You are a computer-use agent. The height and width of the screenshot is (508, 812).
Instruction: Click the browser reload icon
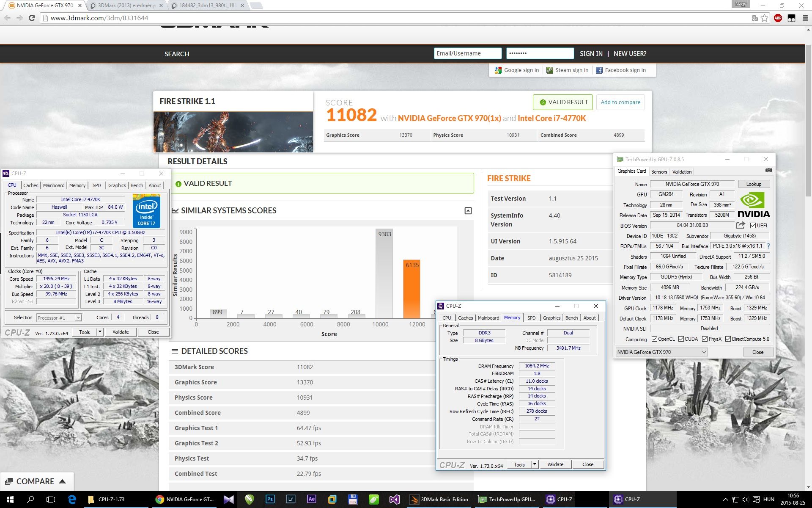point(32,18)
